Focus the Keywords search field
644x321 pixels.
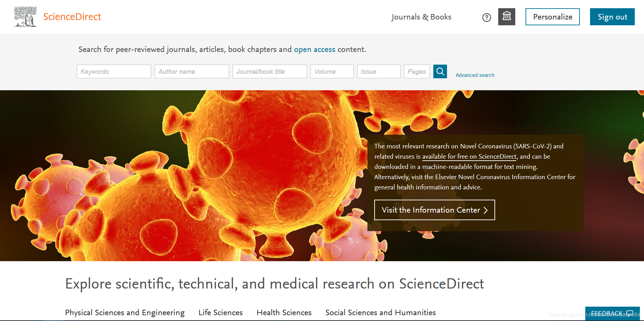(x=114, y=71)
